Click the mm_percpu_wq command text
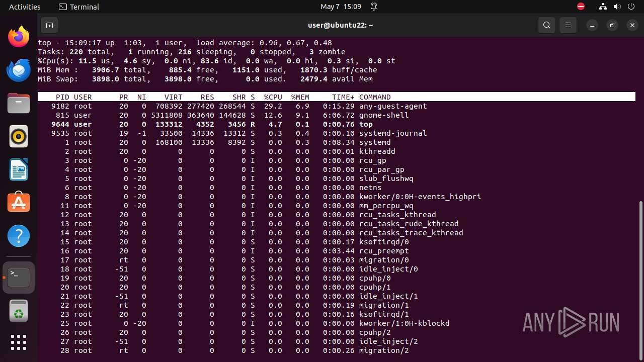 click(x=386, y=206)
